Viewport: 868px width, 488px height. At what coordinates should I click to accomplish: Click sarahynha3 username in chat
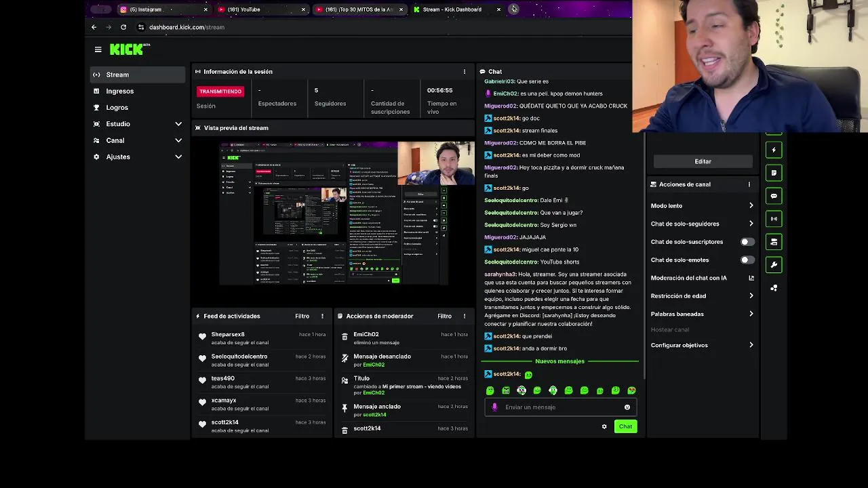(x=500, y=274)
